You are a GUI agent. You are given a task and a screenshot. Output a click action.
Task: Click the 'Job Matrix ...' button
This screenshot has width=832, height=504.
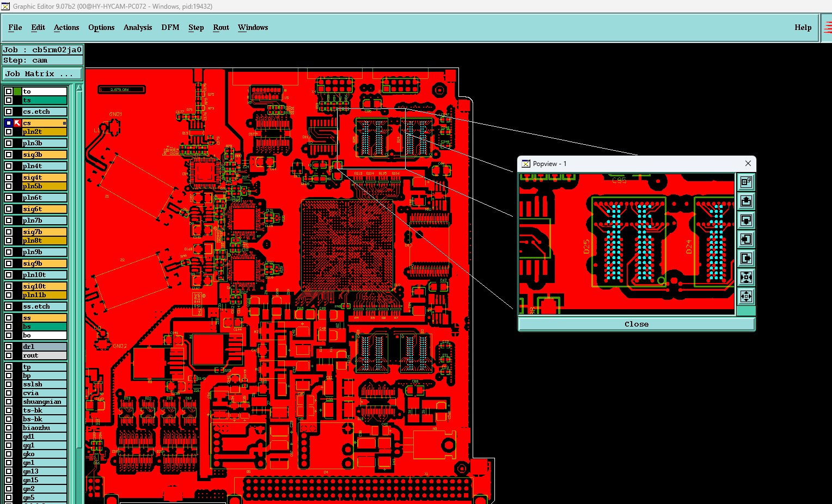tap(43, 73)
